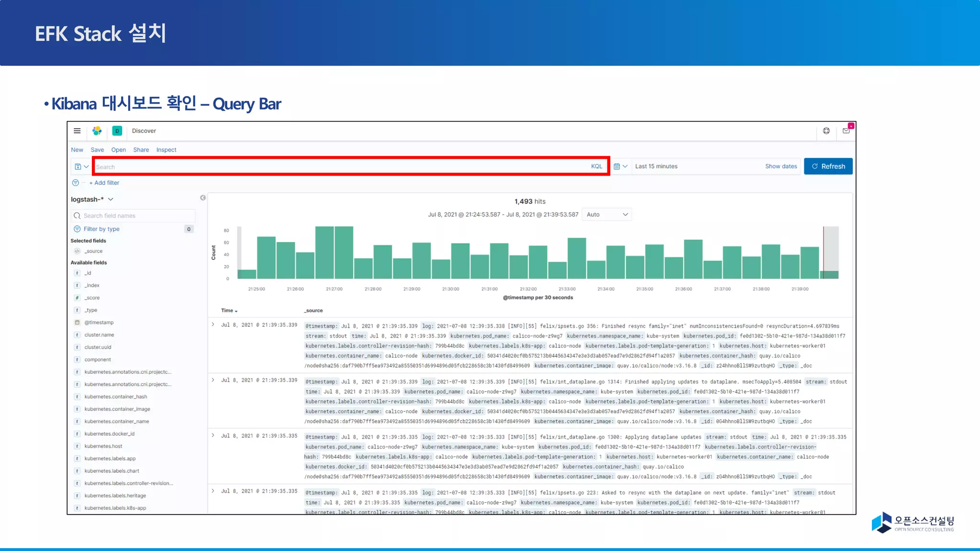The image size is (980, 551).
Task: Click the Elastic logo icon
Action: (x=97, y=131)
